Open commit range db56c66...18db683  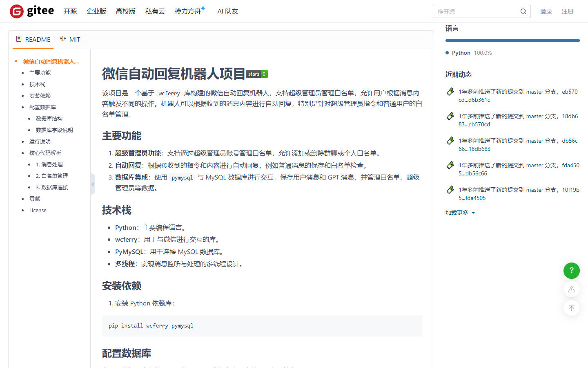518,145
